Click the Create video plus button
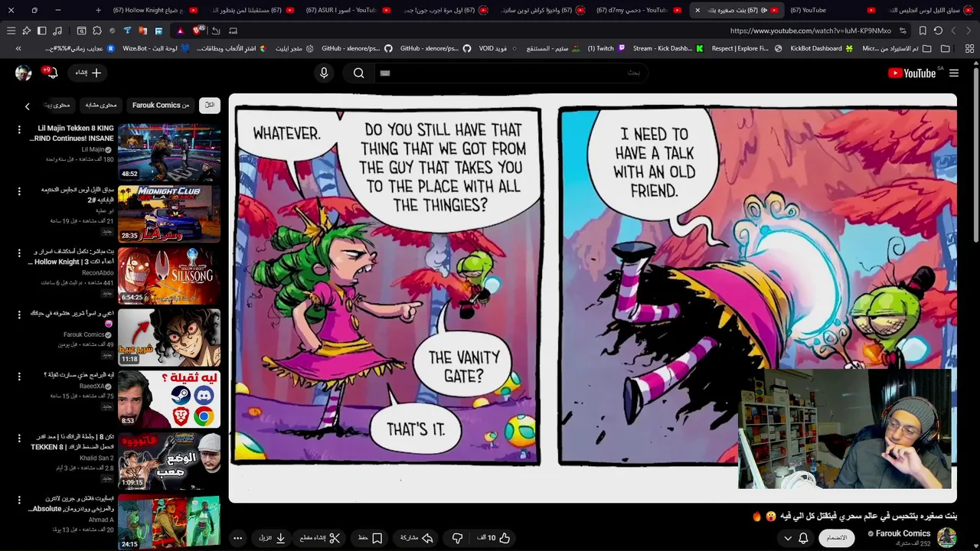The width and height of the screenshot is (980, 551). point(88,73)
